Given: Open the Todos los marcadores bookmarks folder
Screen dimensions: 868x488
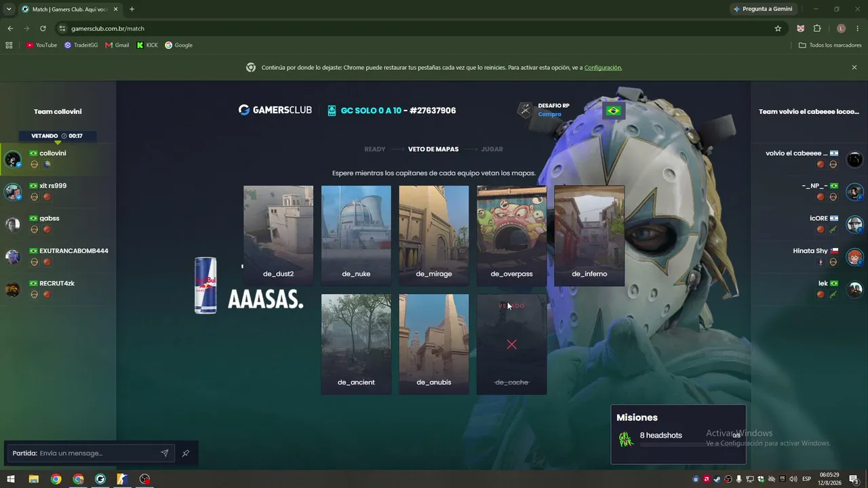Looking at the screenshot, I should click(x=830, y=45).
